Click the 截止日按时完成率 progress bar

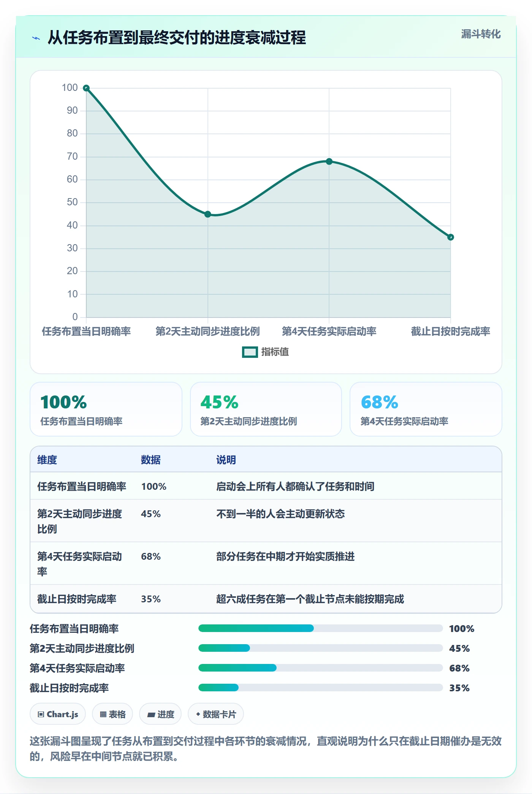pyautogui.click(x=320, y=688)
